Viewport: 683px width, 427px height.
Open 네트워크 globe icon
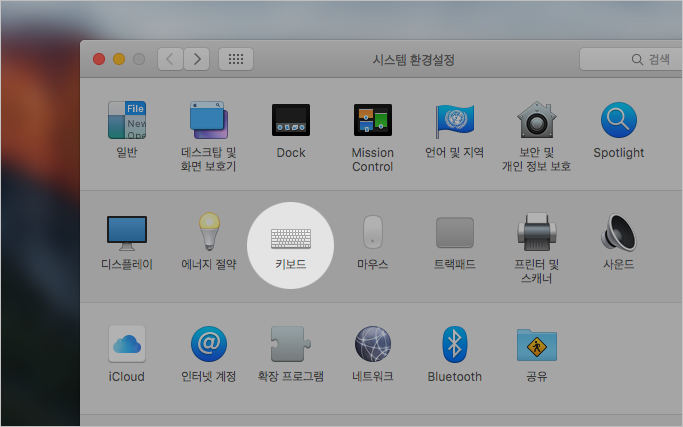(373, 344)
